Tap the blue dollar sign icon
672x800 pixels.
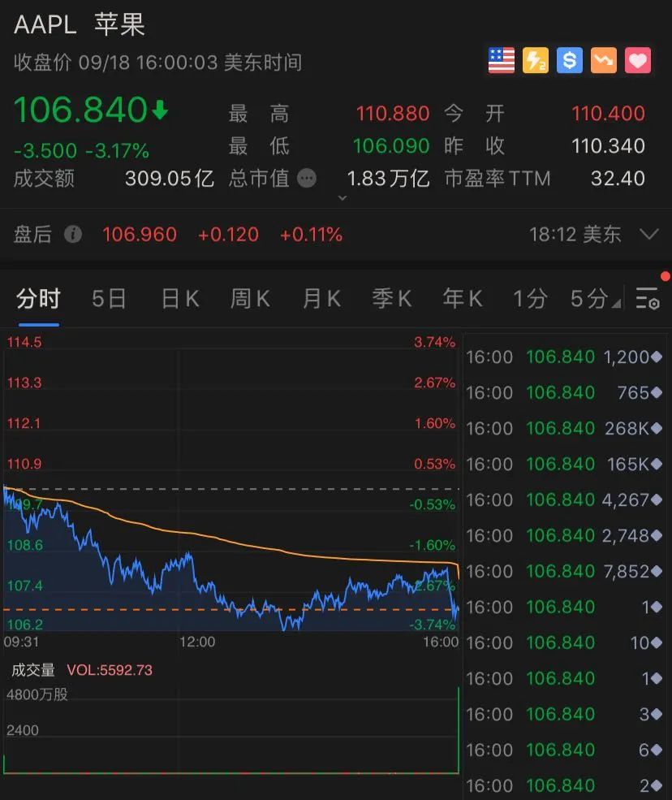(570, 61)
